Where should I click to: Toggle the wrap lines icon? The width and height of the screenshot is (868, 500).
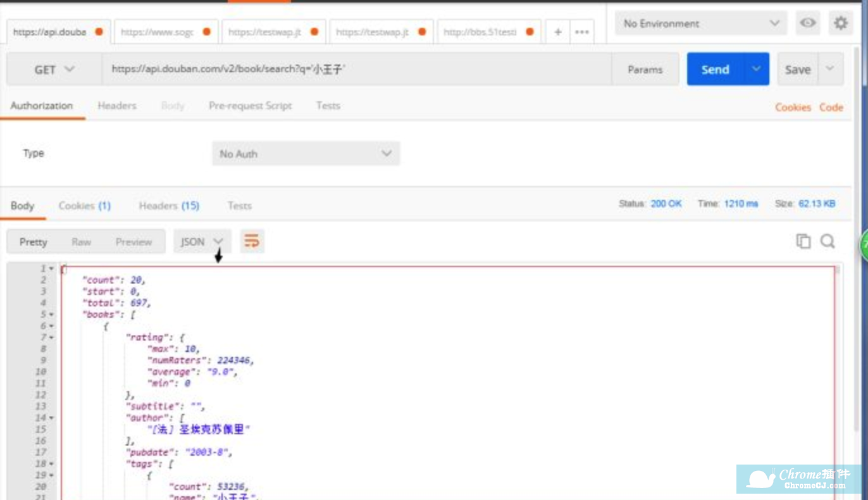coord(252,241)
